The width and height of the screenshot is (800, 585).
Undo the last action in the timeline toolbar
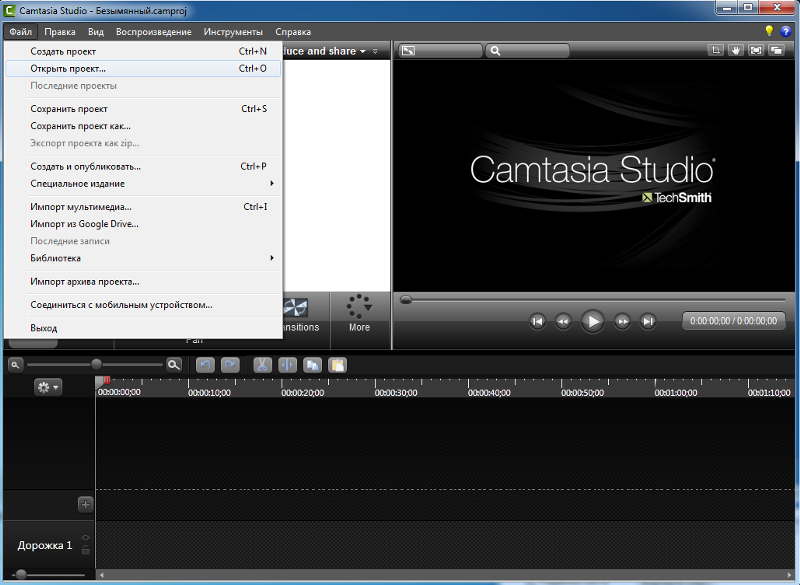(205, 365)
